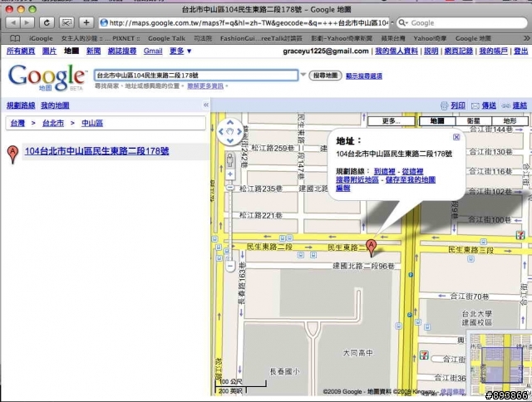
Task: Click the Google search field in the toolbar
Action: click(x=462, y=22)
